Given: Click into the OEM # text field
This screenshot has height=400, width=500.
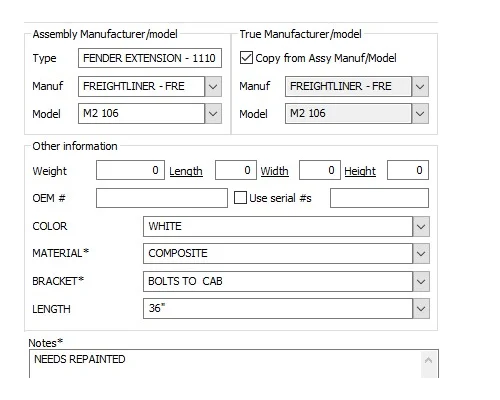Looking at the screenshot, I should click(162, 198).
